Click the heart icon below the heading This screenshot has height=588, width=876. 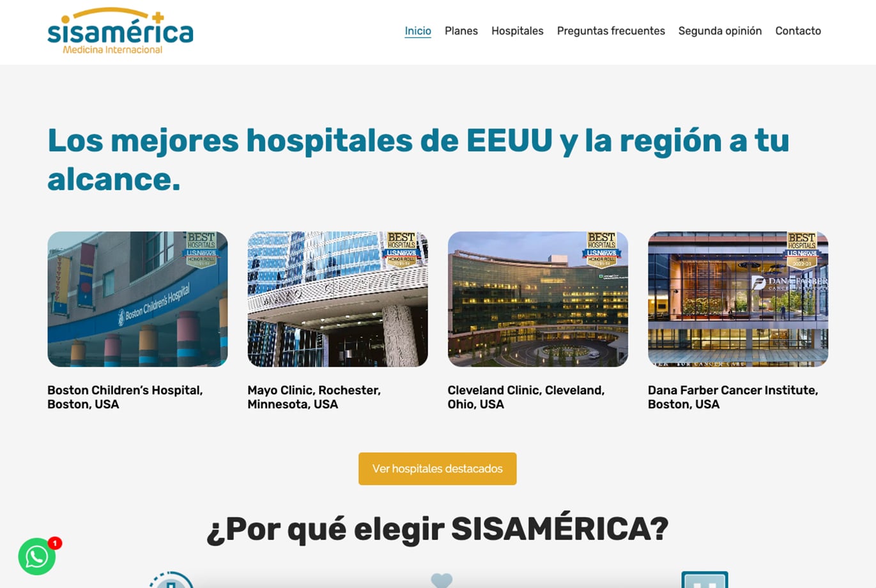point(442,580)
